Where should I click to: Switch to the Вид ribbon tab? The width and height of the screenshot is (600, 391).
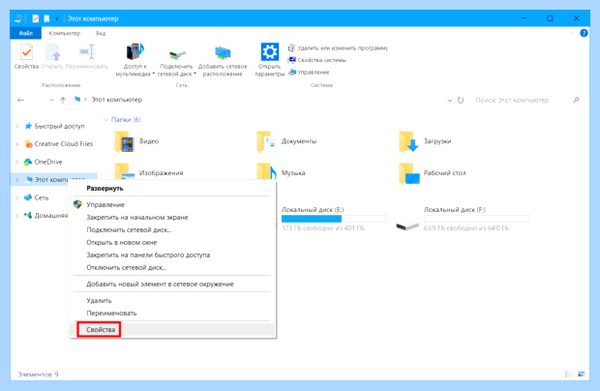[101, 33]
